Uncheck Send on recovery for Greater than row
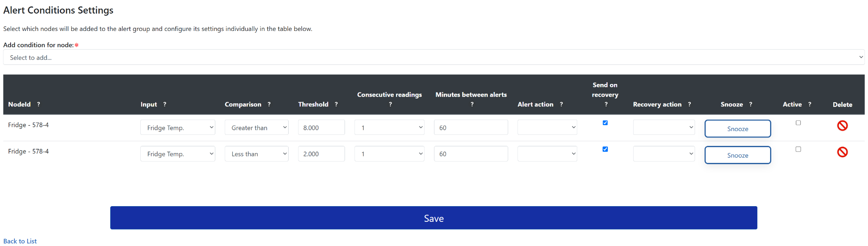The width and height of the screenshot is (868, 246). pyautogui.click(x=605, y=123)
